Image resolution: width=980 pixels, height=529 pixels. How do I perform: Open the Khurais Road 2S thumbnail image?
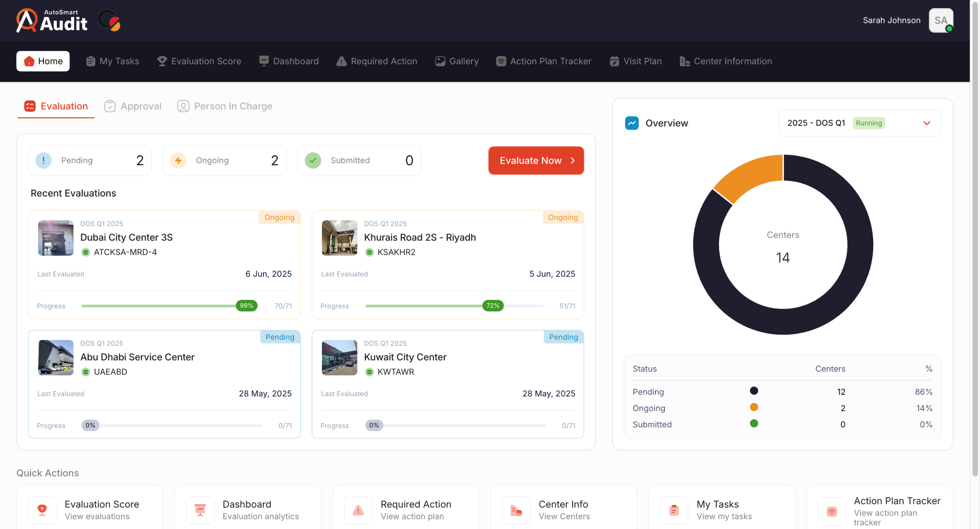tap(339, 238)
